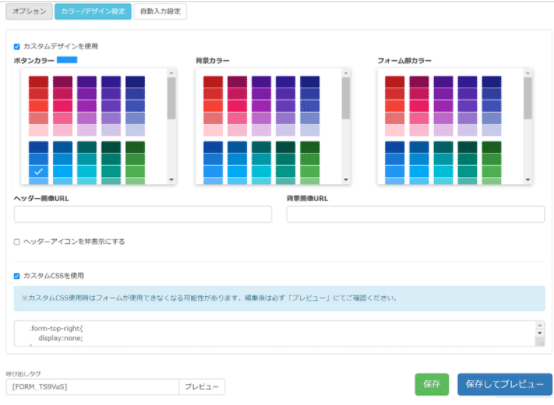The width and height of the screenshot is (554, 405).
Task: Focus the custom CSS text area
Action: click(x=275, y=333)
